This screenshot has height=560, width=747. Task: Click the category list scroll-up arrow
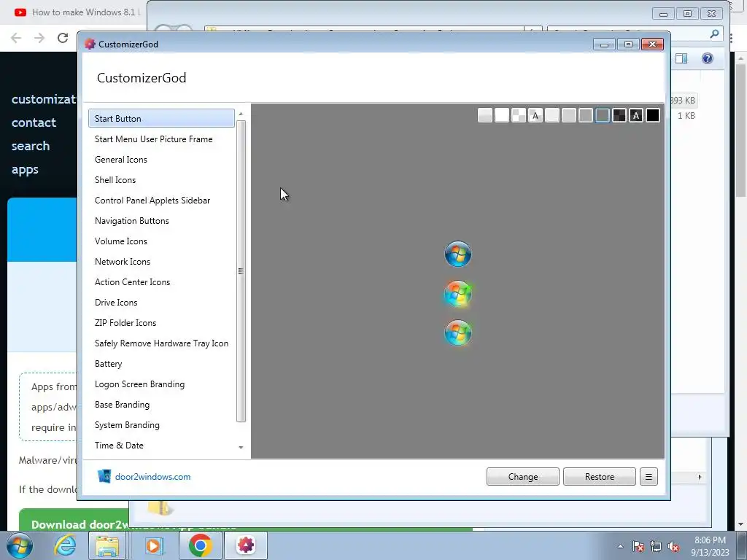(x=241, y=114)
